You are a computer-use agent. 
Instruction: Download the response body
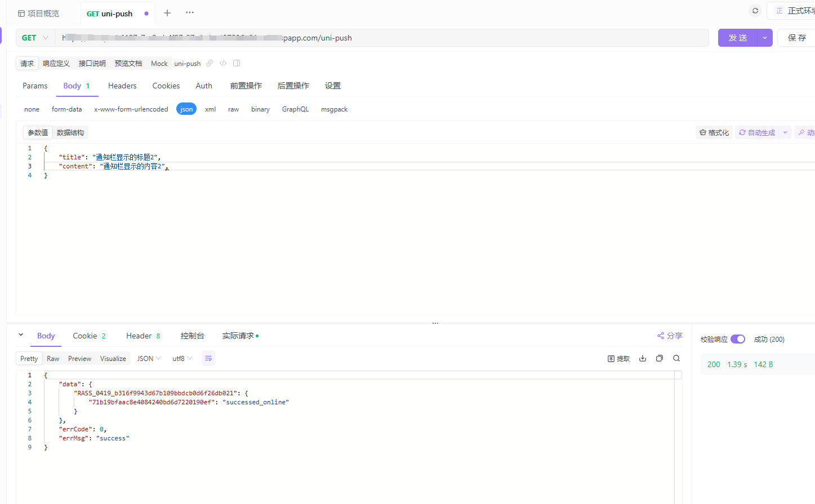click(643, 358)
